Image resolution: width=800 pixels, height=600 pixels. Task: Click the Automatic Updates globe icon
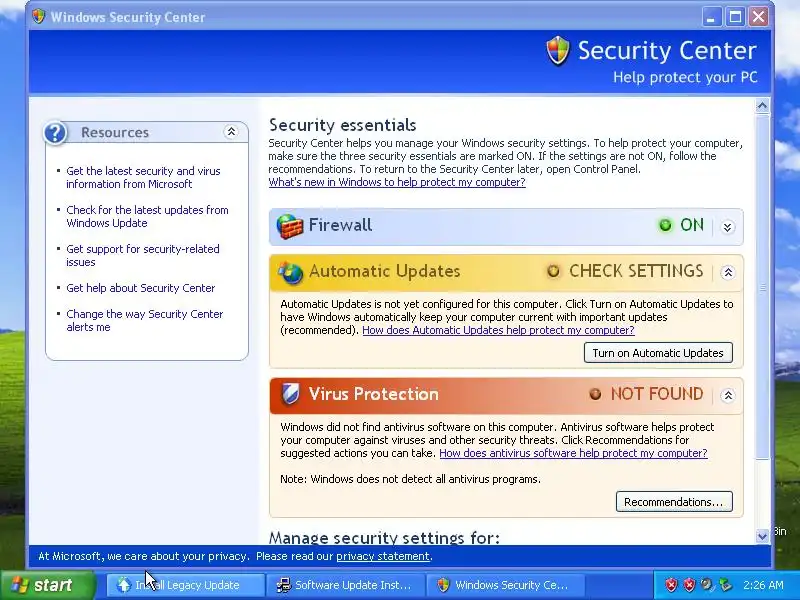(x=291, y=272)
